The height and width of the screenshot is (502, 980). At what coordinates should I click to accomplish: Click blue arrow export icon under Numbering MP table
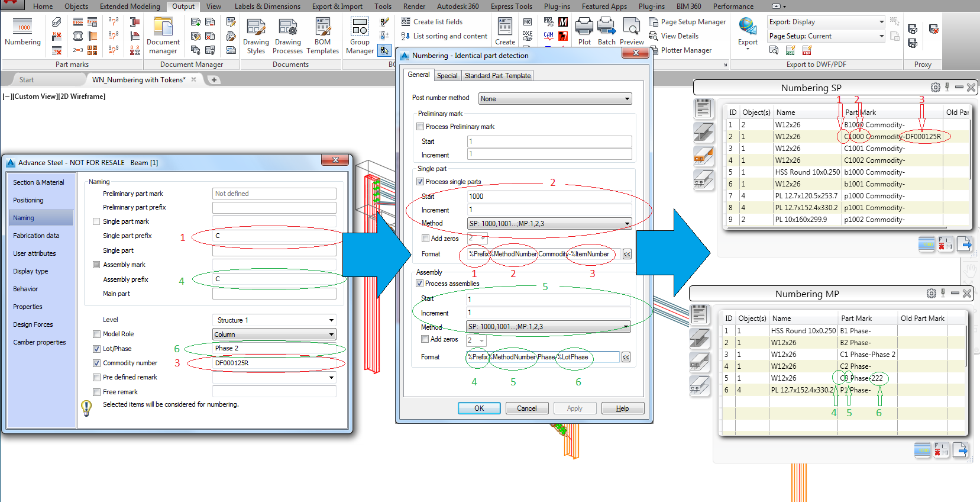click(960, 450)
